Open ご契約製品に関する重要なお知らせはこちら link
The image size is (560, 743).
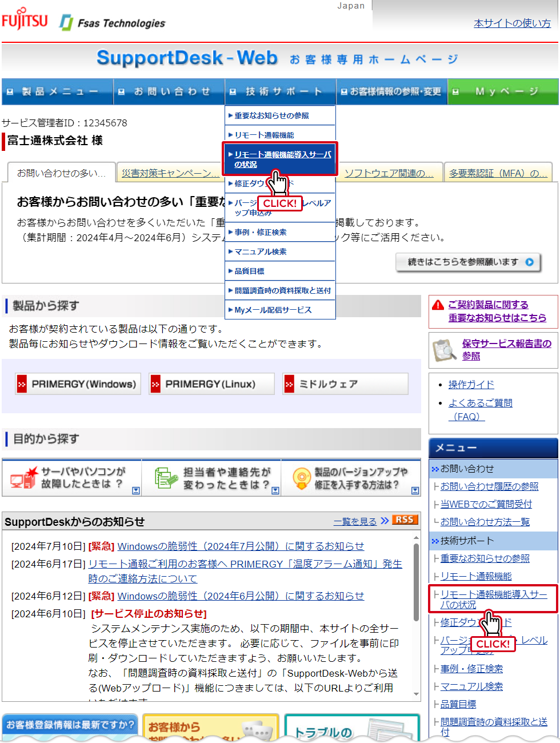click(497, 311)
